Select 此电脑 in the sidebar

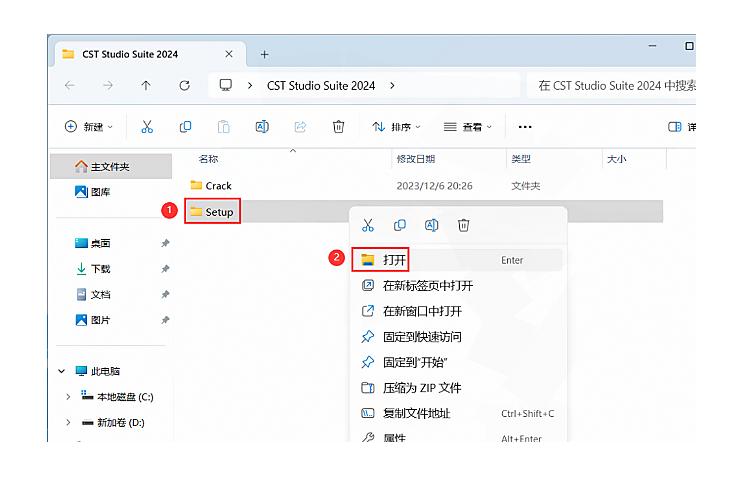click(x=98, y=371)
